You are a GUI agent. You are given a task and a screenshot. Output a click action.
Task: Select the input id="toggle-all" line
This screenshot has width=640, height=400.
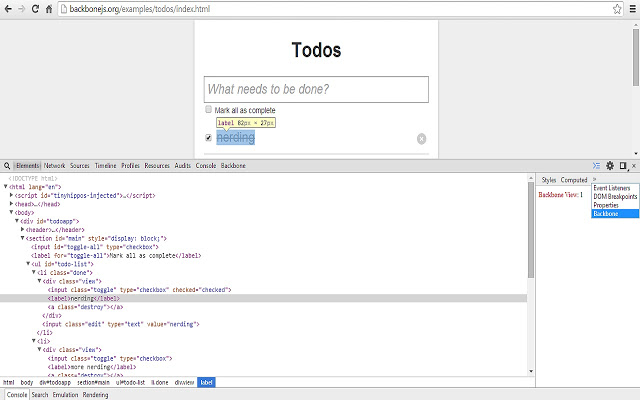(95, 247)
